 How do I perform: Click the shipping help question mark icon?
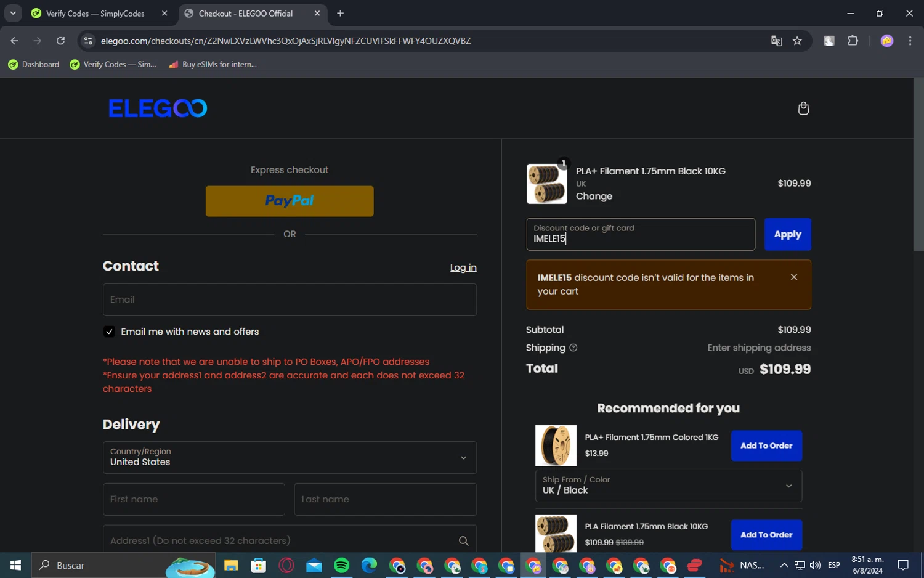[573, 348]
